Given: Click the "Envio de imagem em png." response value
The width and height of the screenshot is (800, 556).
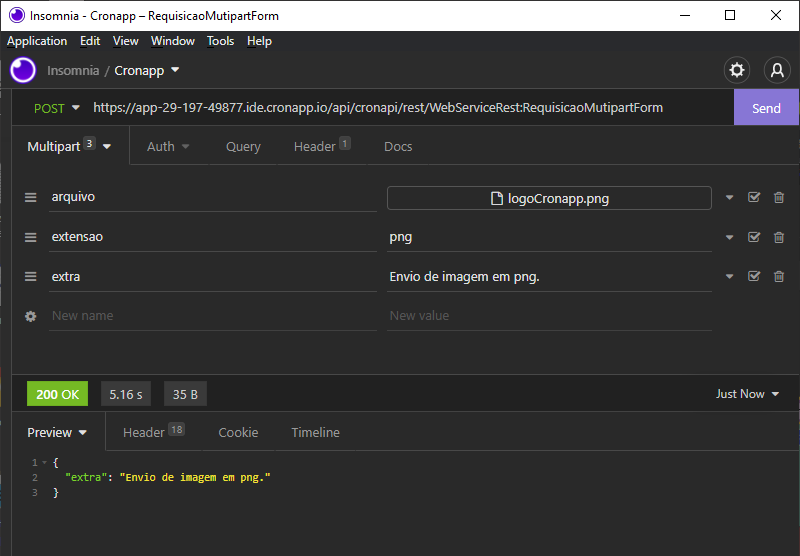Looking at the screenshot, I should [x=195, y=477].
